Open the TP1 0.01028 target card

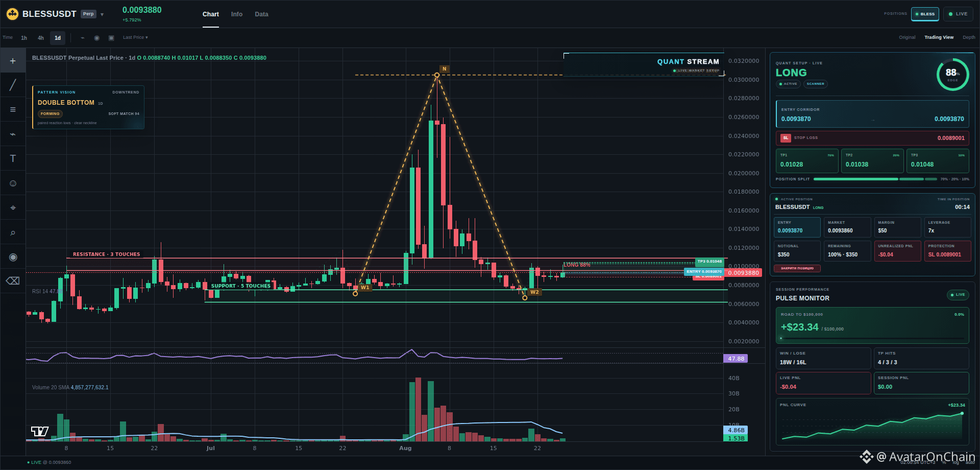click(807, 161)
